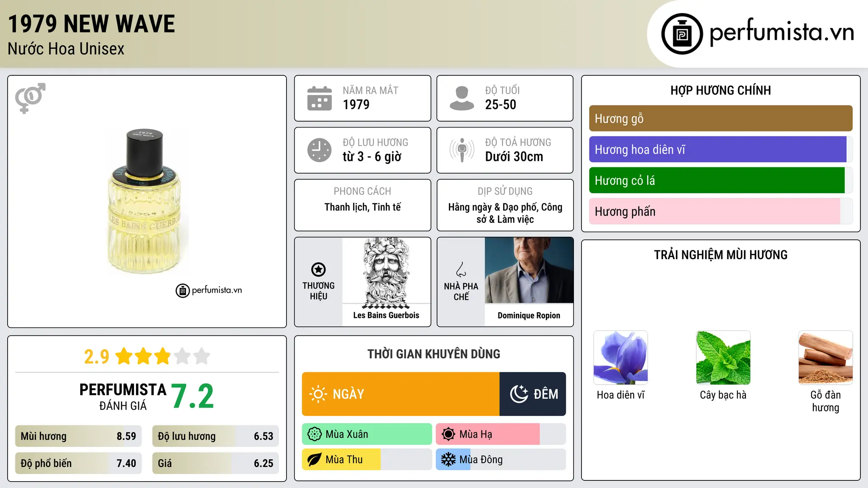
Task: Click the calendar icon beside Năm ra mắt
Action: tap(320, 98)
